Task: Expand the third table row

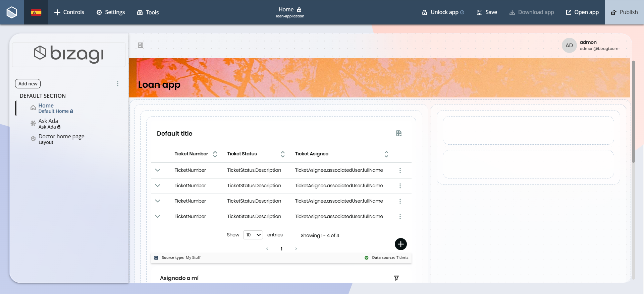Action: pyautogui.click(x=158, y=201)
